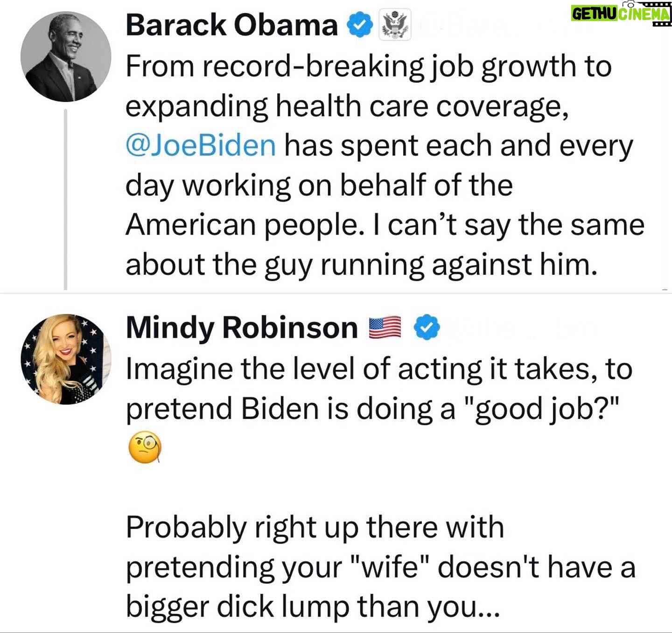Click the phrase "American people" in Obama's tweet

(x=243, y=225)
